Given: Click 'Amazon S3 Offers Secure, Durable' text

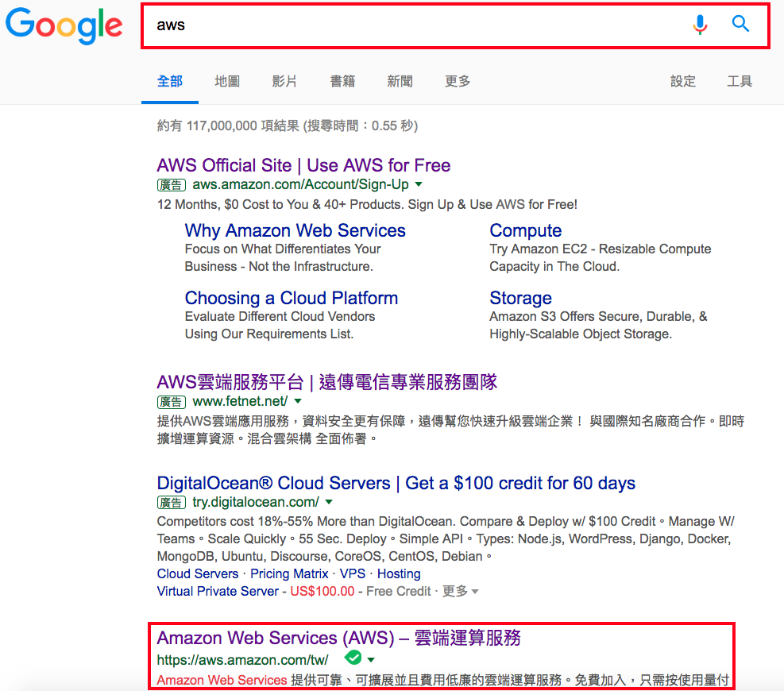Looking at the screenshot, I should pyautogui.click(x=598, y=316).
